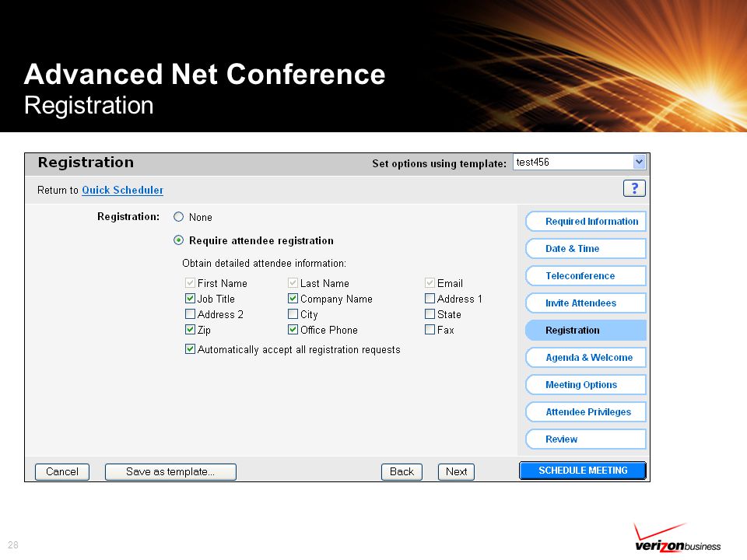Uncheck the Zip checkbox
Viewport: 747px width, 560px height.
click(x=190, y=330)
